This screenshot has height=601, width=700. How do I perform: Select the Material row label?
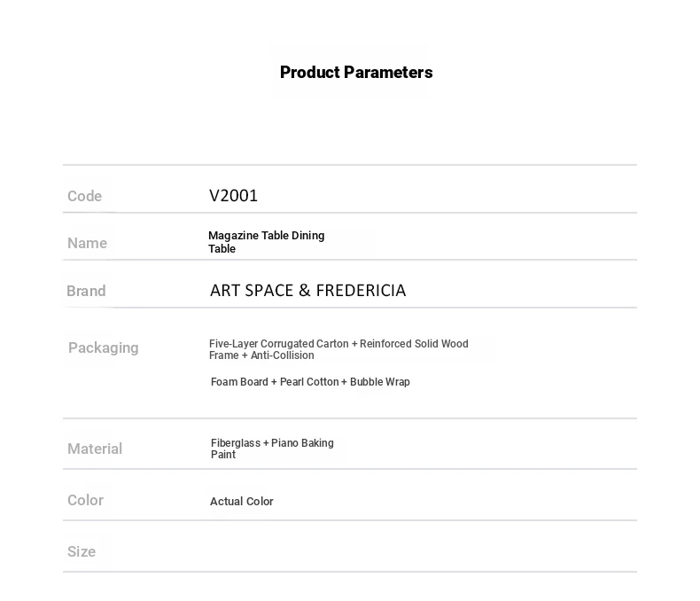tap(95, 449)
